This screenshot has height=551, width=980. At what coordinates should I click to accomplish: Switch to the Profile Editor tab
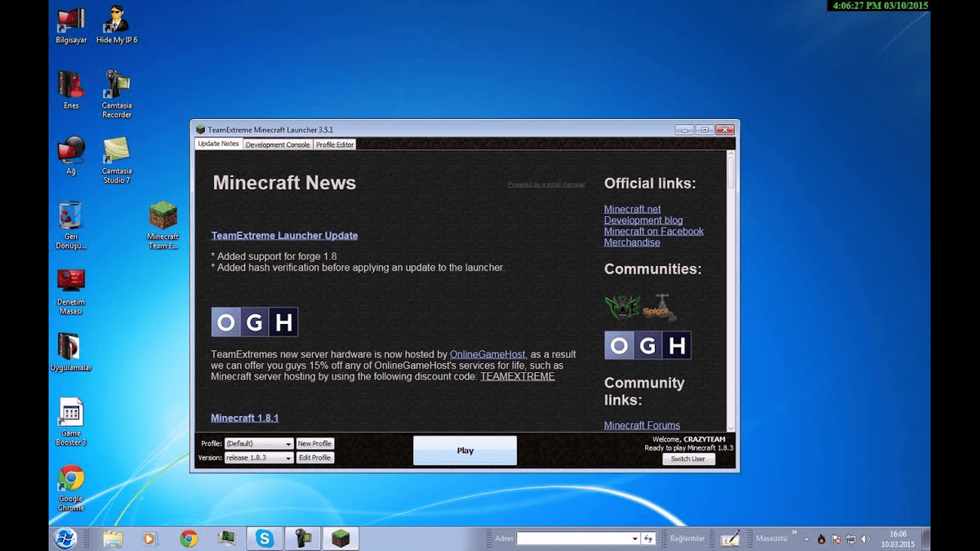[x=335, y=144]
